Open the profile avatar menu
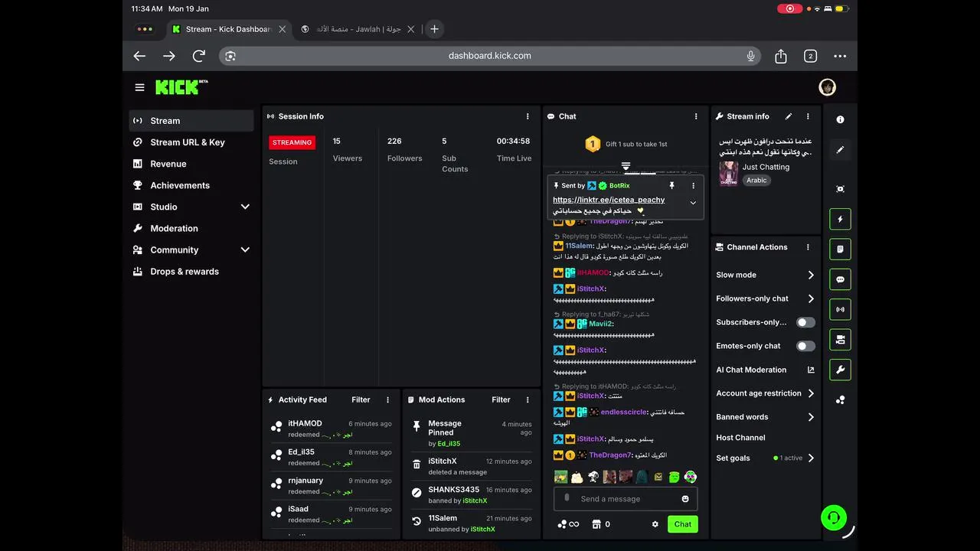 [827, 87]
